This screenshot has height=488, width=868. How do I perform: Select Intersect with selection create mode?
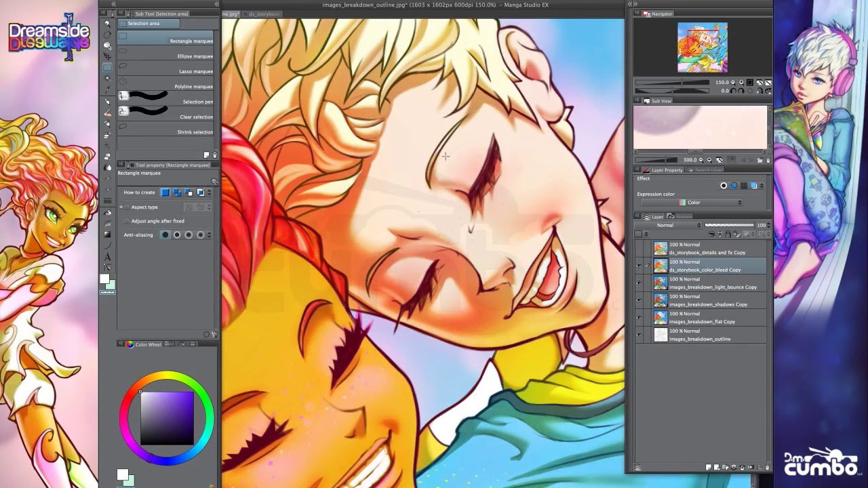(200, 192)
